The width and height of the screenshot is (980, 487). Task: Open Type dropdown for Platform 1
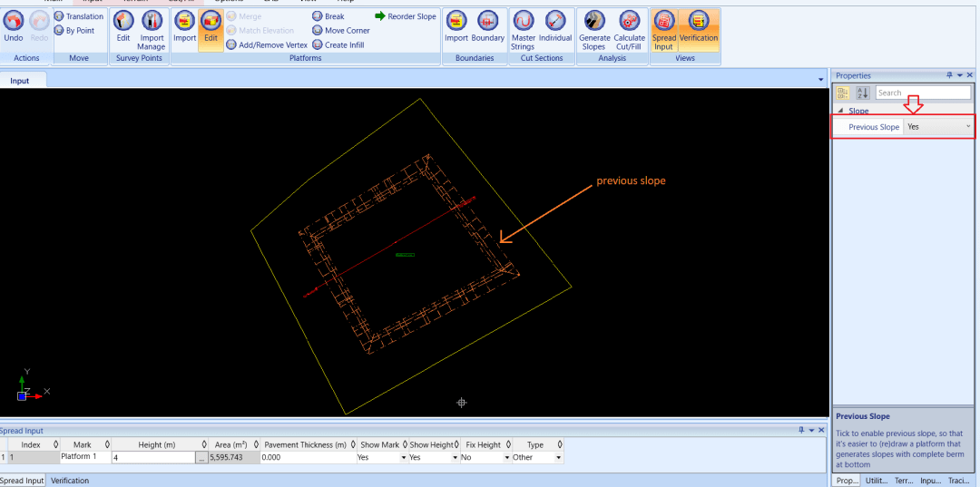(x=558, y=458)
